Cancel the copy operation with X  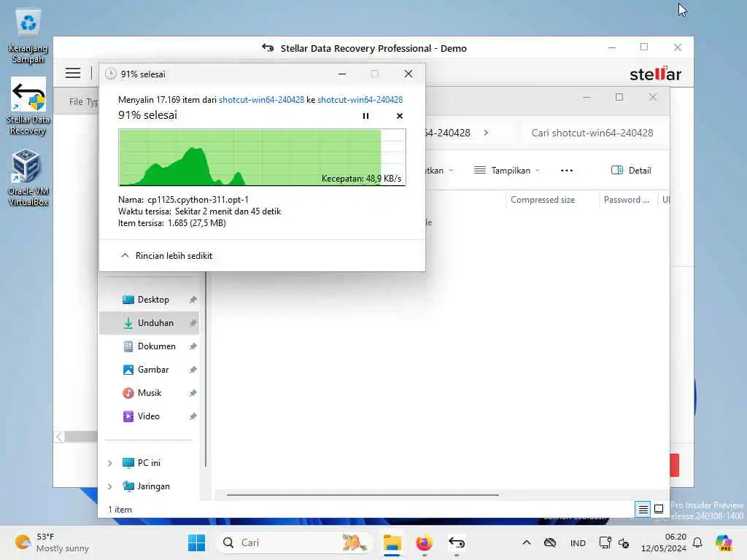coord(399,116)
